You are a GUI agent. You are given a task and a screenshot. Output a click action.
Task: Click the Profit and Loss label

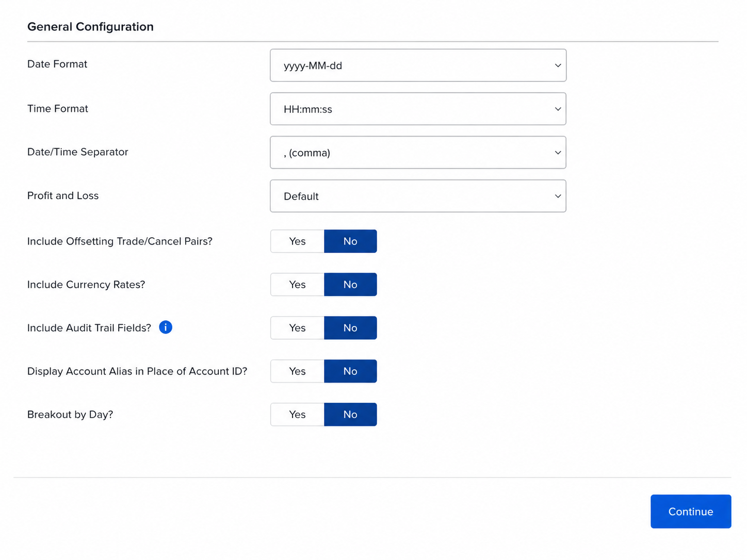[63, 196]
